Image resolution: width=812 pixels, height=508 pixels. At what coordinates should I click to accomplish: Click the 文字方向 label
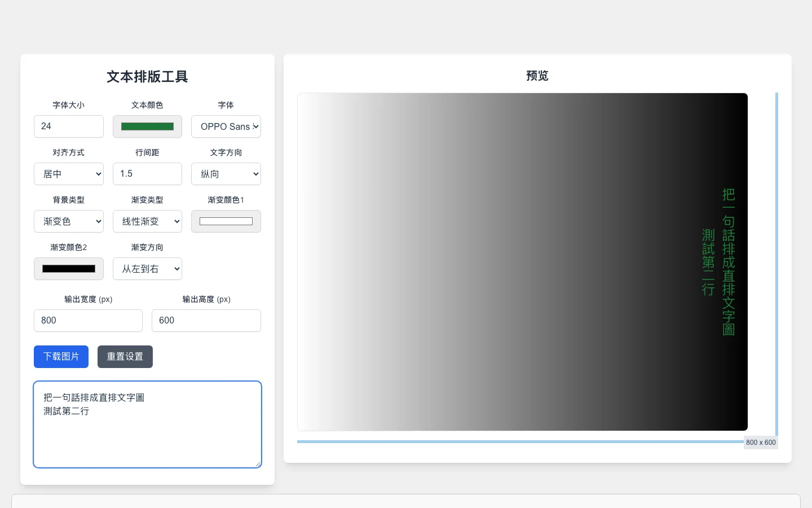226,152
